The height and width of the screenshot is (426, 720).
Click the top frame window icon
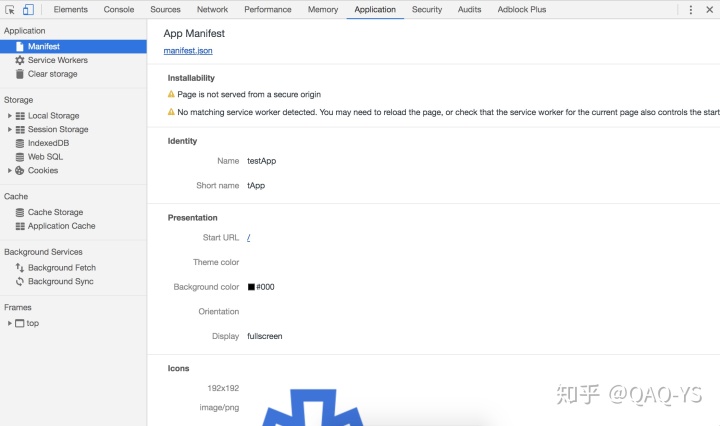click(x=20, y=323)
